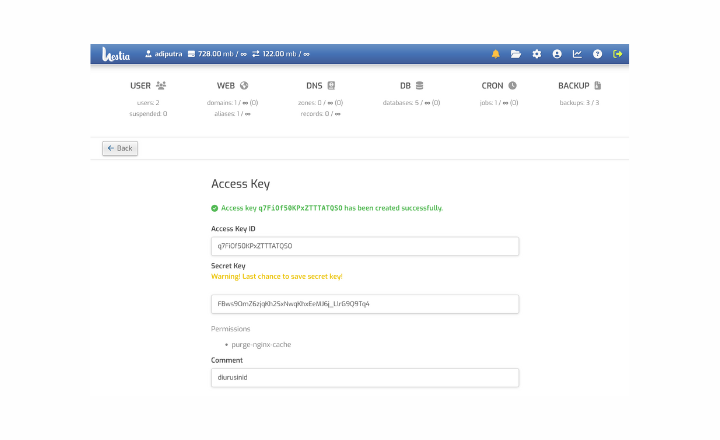This screenshot has width=720, height=440.
Task: Click the Back button
Action: (120, 148)
